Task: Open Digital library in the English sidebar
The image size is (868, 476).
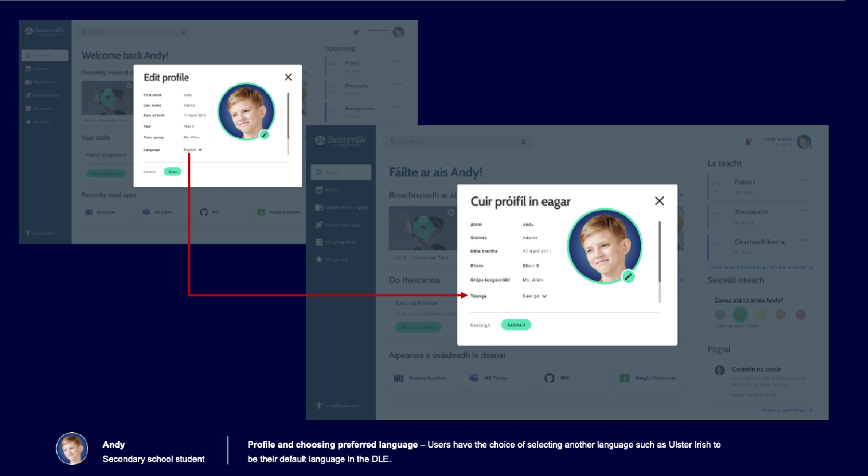Action: (41, 82)
